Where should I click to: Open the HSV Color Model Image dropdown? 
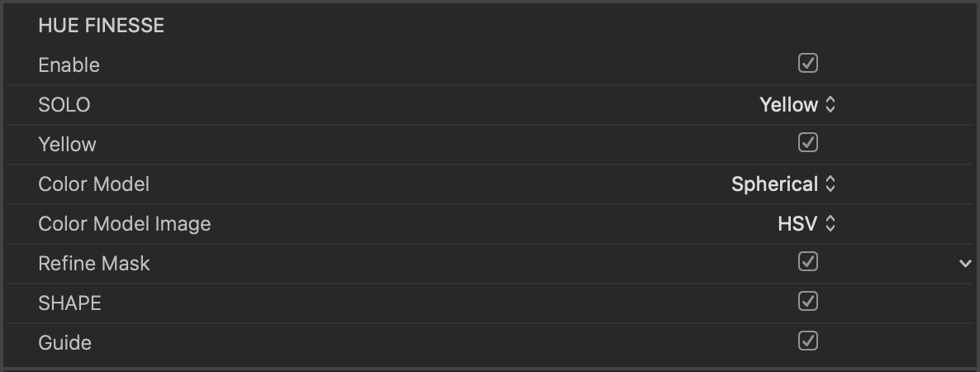pyautogui.click(x=797, y=223)
